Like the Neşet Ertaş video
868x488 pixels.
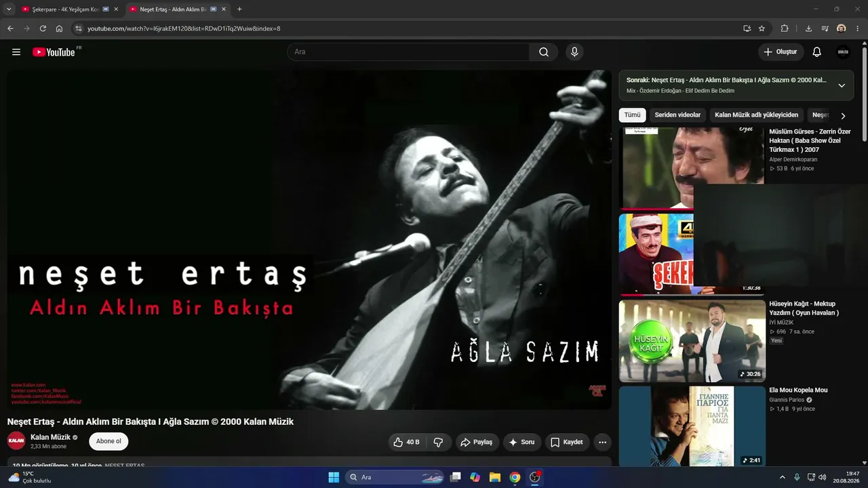(406, 442)
